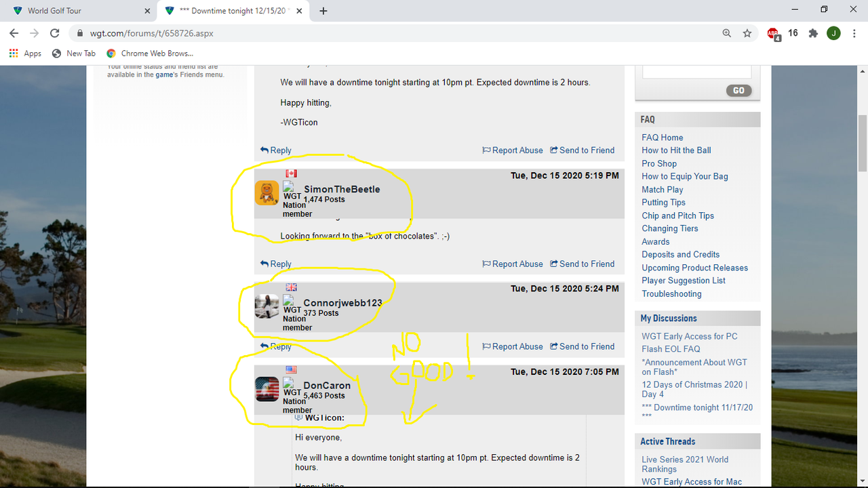868x488 pixels.
Task: Click the browser forward arrow
Action: [x=35, y=33]
